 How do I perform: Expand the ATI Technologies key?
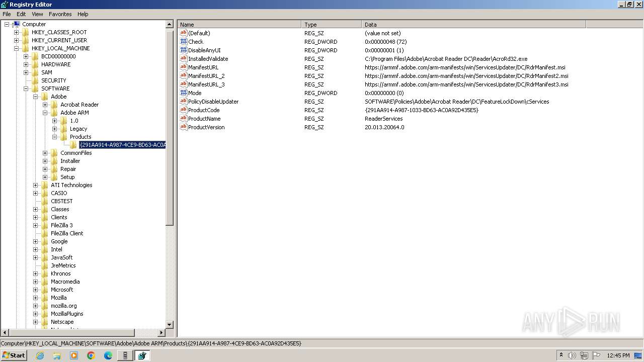(36, 185)
